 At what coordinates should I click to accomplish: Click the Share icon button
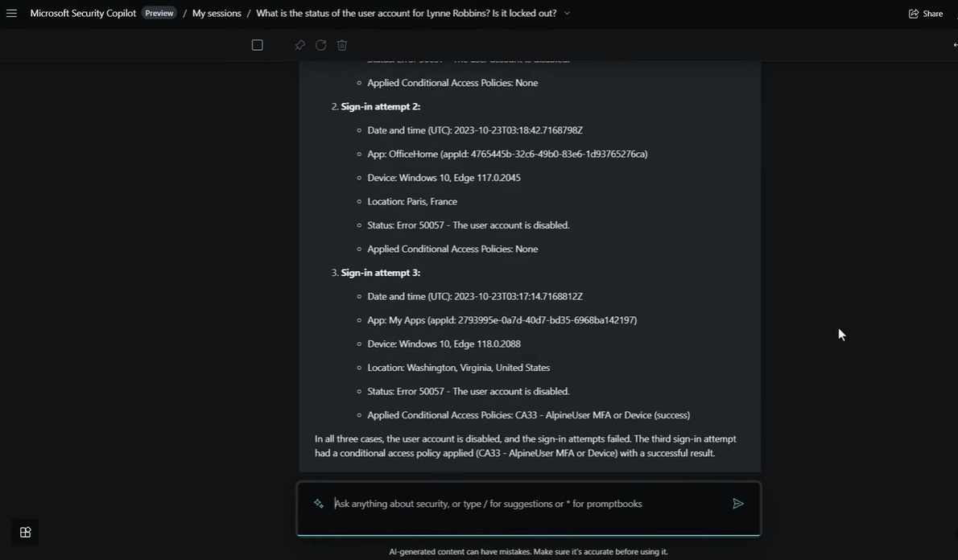[925, 13]
